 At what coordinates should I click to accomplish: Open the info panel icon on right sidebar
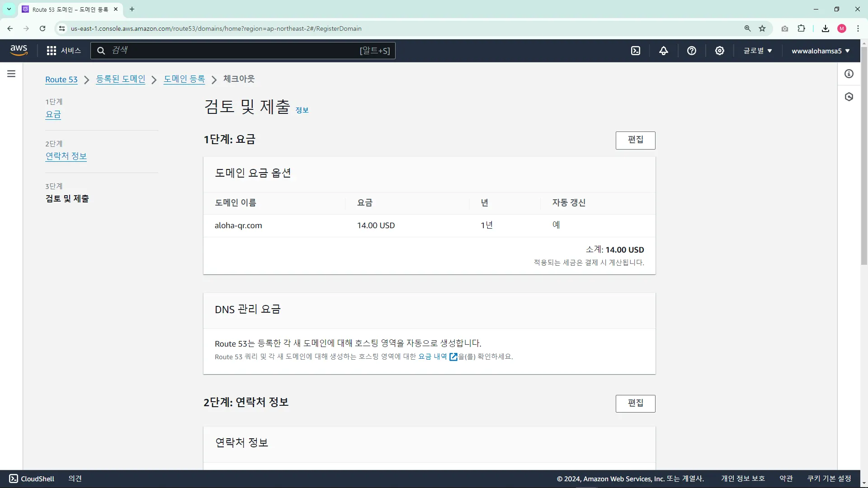coord(849,74)
